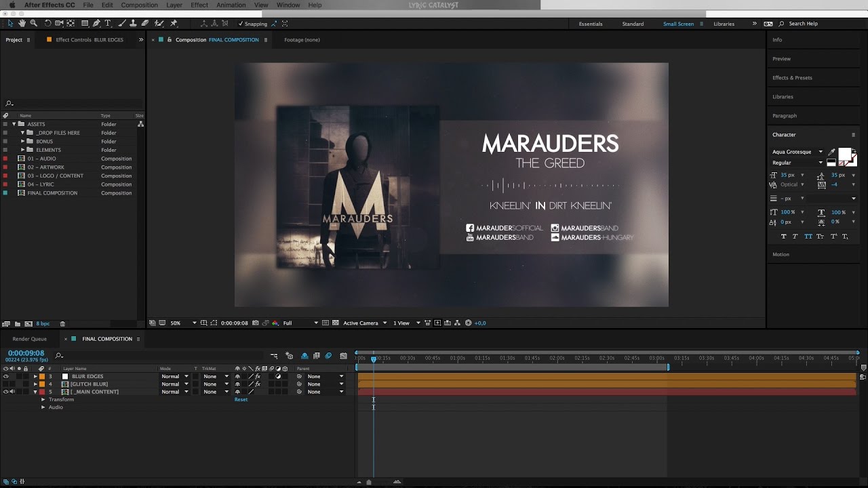This screenshot has height=488, width=868.
Task: Open the Active Camera dropdown
Action: [365, 323]
